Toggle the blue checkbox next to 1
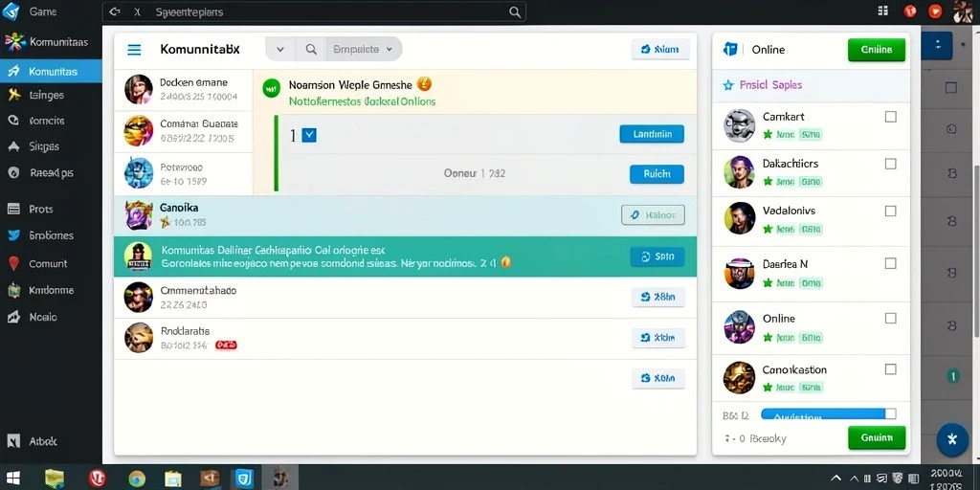Image resolution: width=980 pixels, height=490 pixels. (309, 134)
